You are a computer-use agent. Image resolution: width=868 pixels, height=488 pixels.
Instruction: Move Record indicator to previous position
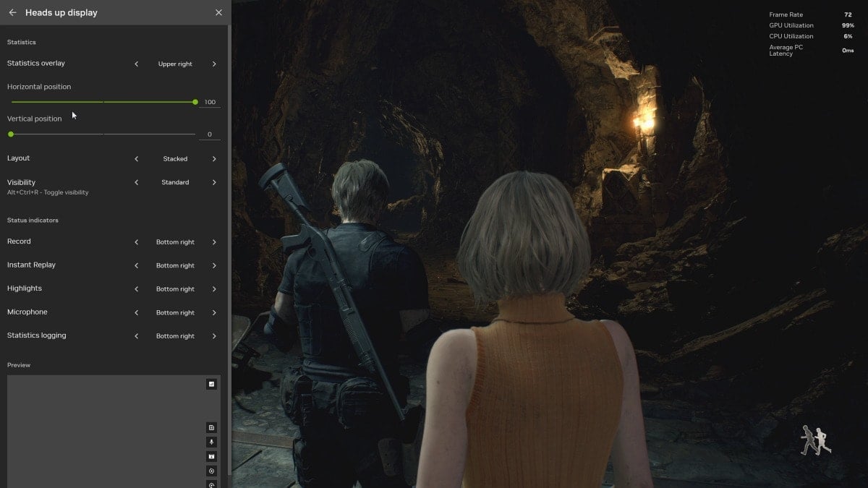click(x=136, y=242)
